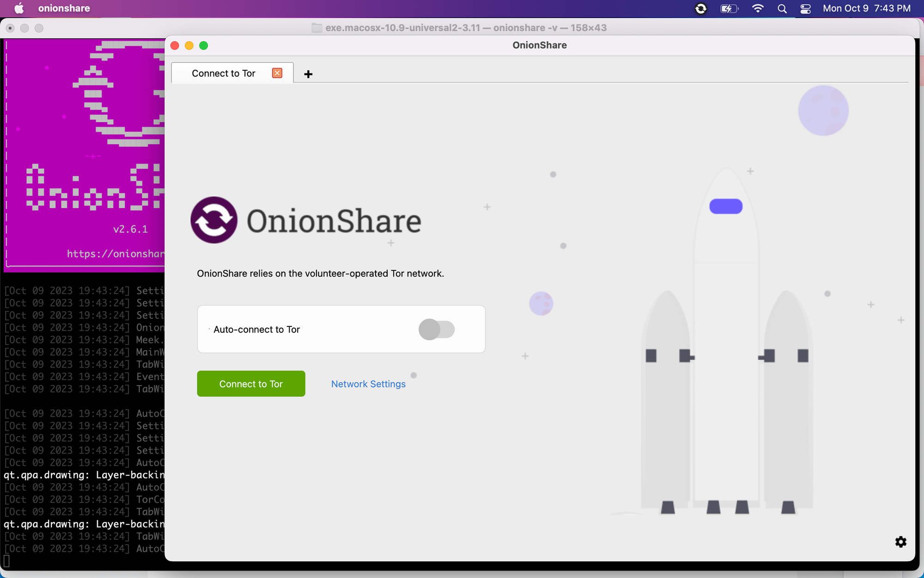Open Network Settings link

pyautogui.click(x=368, y=384)
